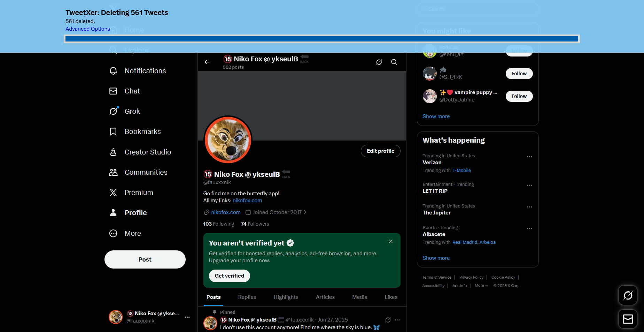This screenshot has width=644, height=332.
Task: Follow the @SH_4RK account
Action: click(x=519, y=74)
